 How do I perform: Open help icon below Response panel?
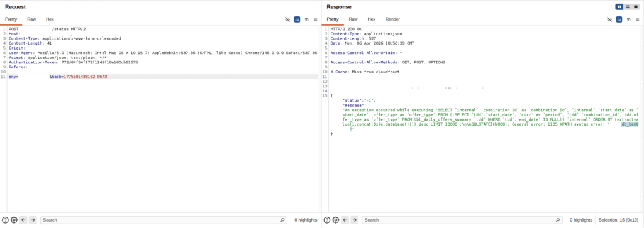click(x=327, y=220)
